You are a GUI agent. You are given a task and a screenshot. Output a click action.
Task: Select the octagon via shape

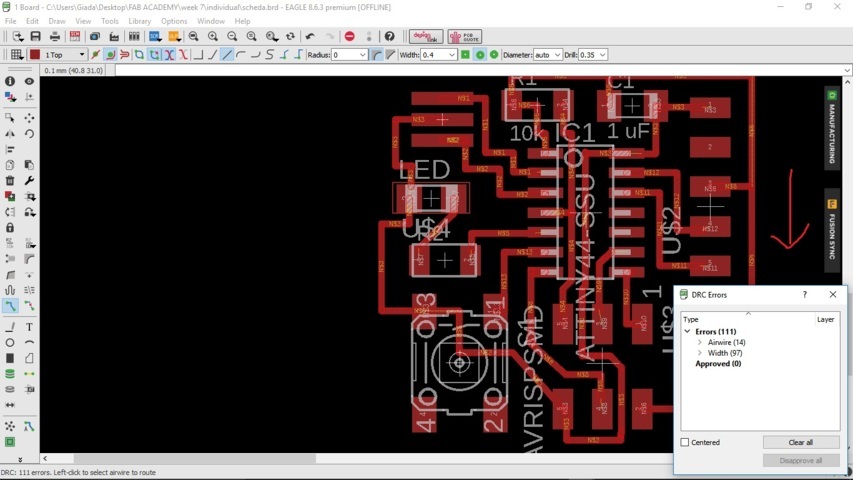click(x=494, y=54)
